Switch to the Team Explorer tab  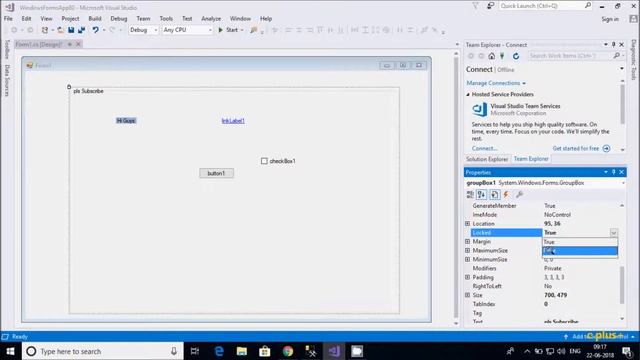[x=531, y=159]
